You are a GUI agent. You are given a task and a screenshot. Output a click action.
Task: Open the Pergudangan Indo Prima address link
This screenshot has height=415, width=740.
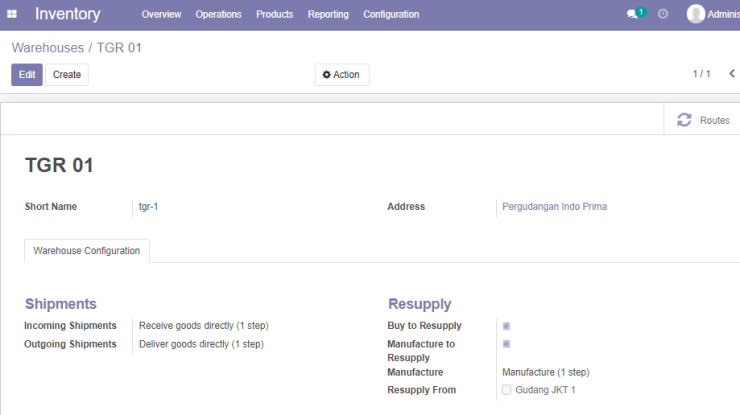point(555,206)
